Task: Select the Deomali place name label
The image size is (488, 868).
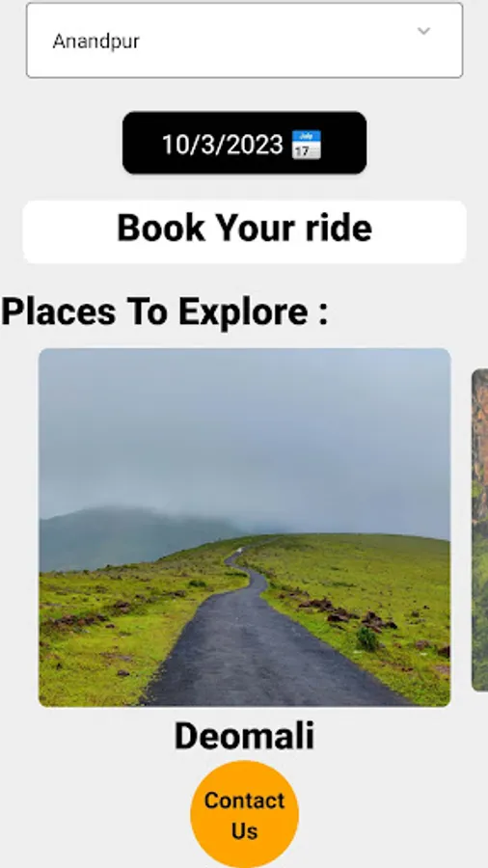Action: [x=245, y=736]
